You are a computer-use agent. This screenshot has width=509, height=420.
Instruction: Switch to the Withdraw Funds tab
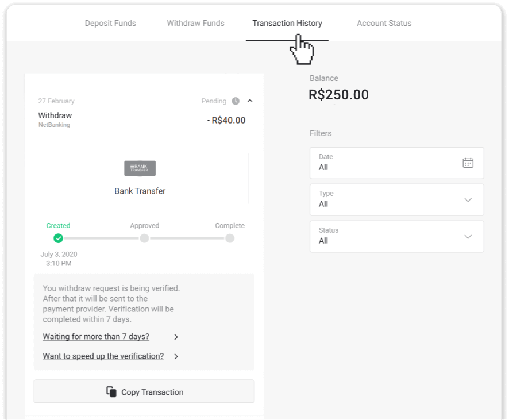pyautogui.click(x=195, y=24)
